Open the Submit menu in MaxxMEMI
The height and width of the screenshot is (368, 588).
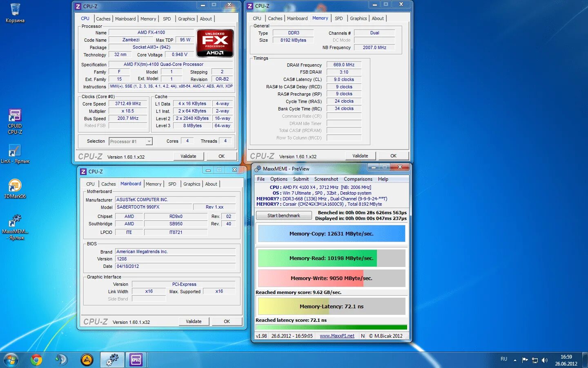pos(301,179)
